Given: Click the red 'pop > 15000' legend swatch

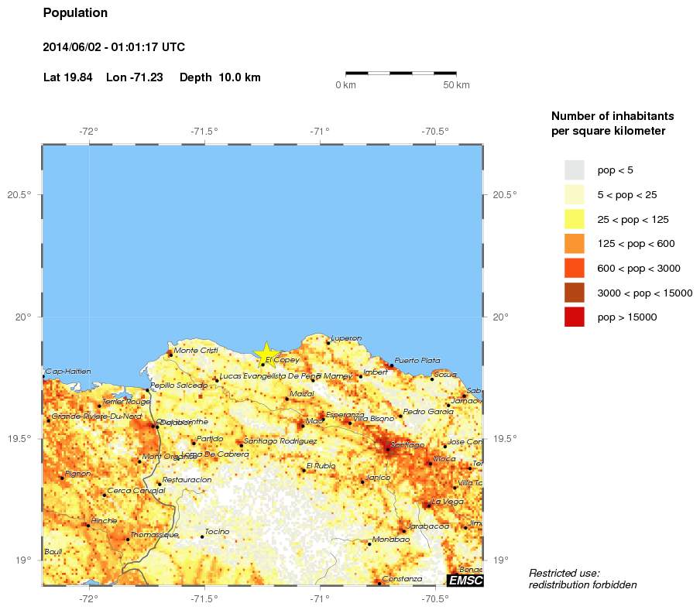Looking at the screenshot, I should pos(574,317).
